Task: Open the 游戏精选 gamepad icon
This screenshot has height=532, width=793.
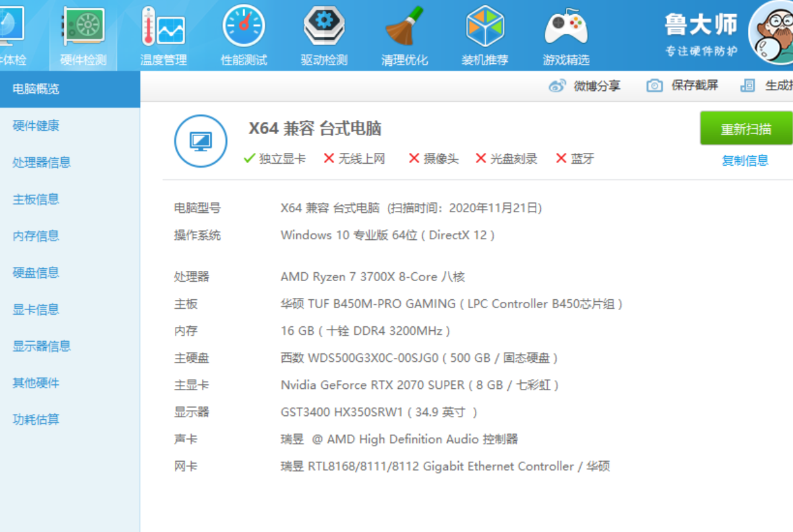Action: click(x=566, y=27)
